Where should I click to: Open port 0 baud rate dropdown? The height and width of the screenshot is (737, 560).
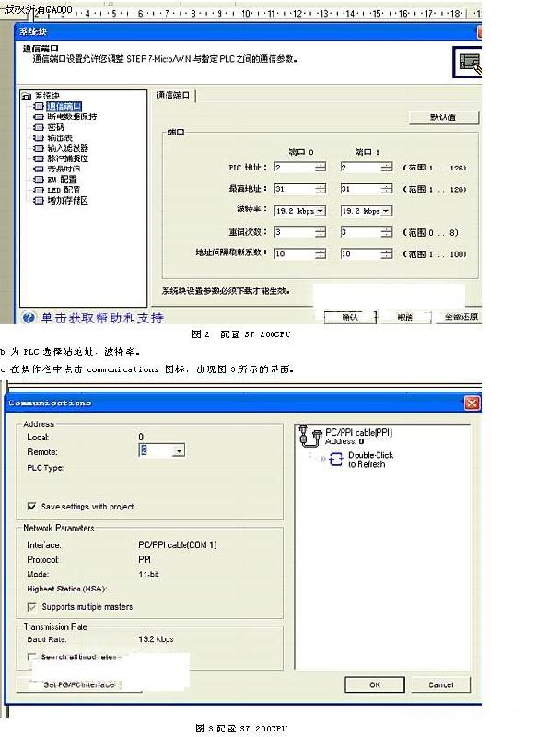pyautogui.click(x=321, y=210)
